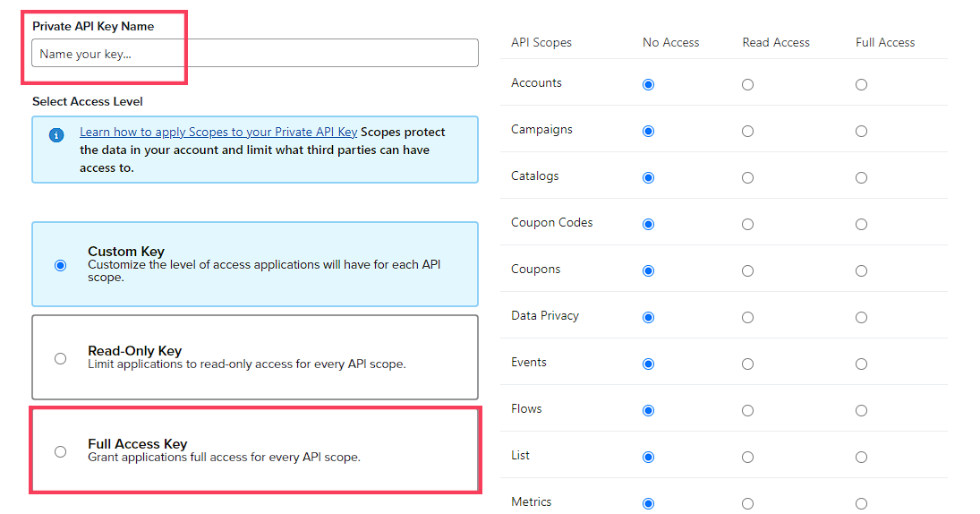Set Accounts scope to Read Access
The height and width of the screenshot is (514, 980).
[747, 84]
